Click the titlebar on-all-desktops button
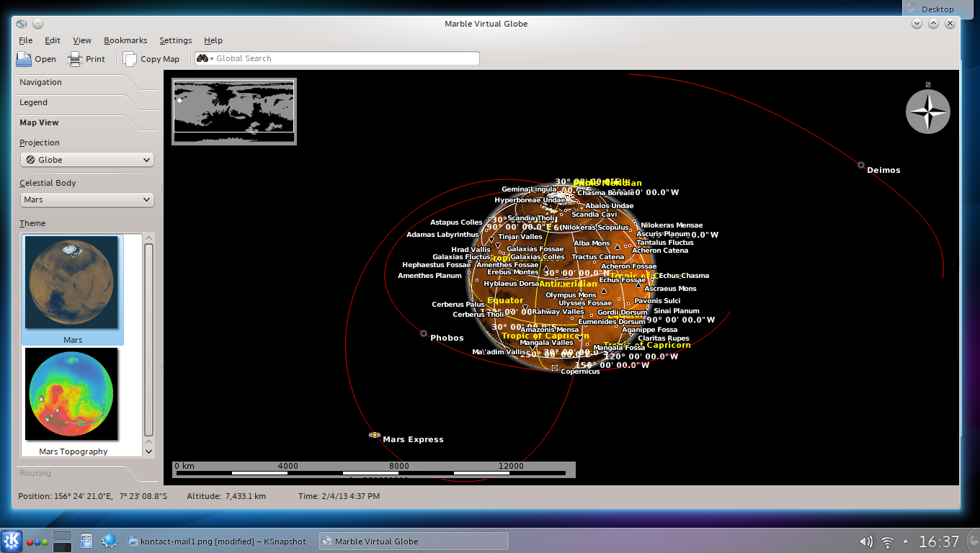 [37, 24]
